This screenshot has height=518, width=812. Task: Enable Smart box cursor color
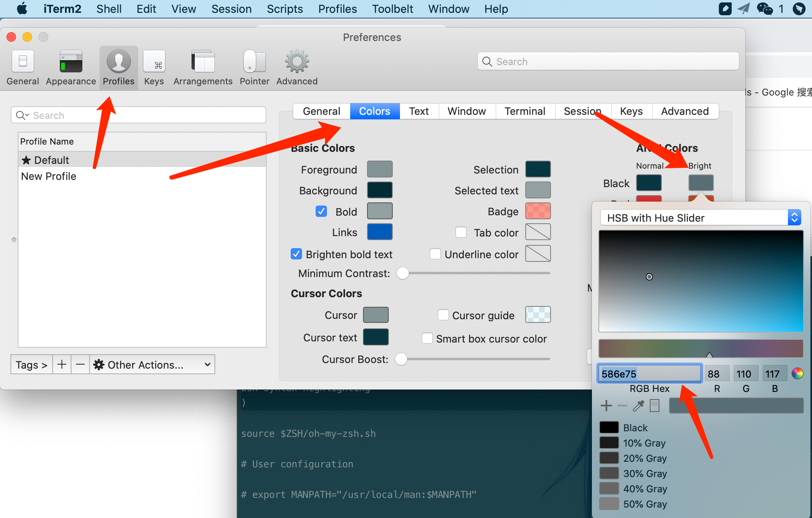pos(427,339)
